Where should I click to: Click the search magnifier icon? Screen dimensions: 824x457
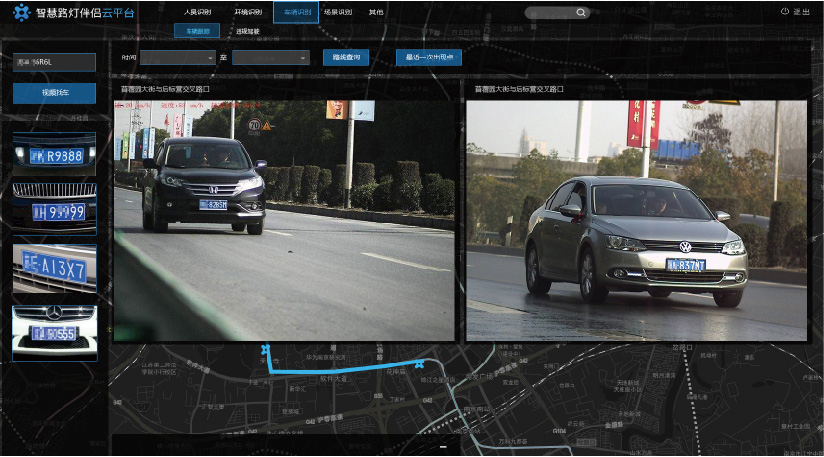(580, 13)
